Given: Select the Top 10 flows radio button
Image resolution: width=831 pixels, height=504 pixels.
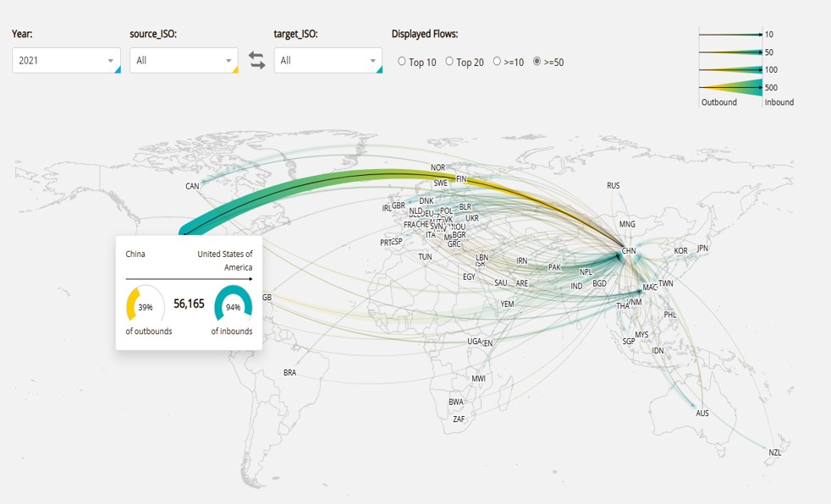Looking at the screenshot, I should pos(402,62).
